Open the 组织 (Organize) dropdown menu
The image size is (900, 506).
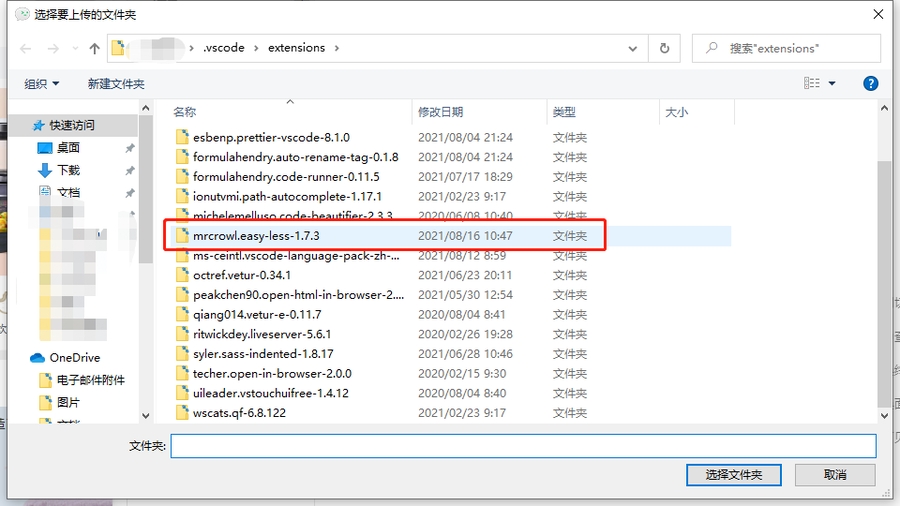[42, 84]
